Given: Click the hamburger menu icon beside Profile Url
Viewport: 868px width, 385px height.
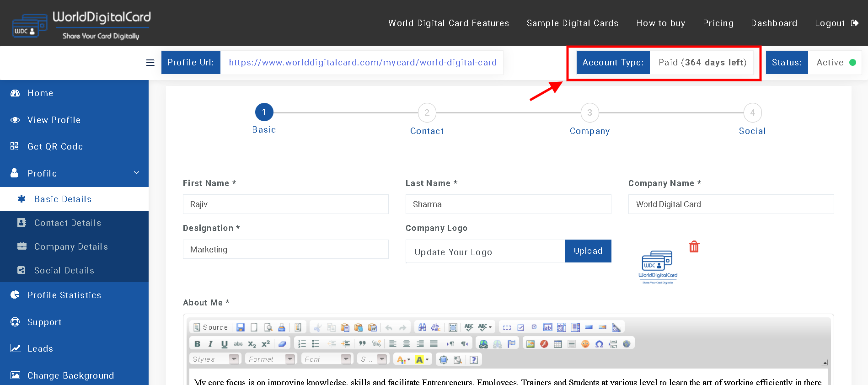Looking at the screenshot, I should pos(150,63).
